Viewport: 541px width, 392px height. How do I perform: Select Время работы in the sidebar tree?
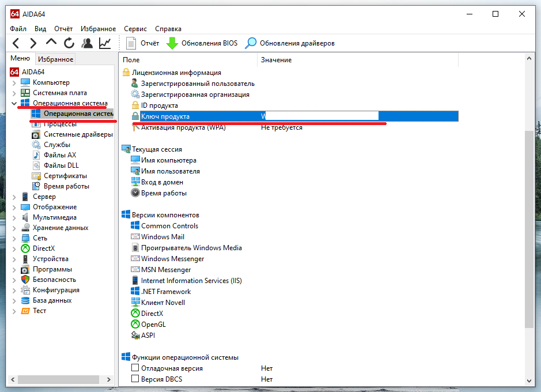(66, 186)
